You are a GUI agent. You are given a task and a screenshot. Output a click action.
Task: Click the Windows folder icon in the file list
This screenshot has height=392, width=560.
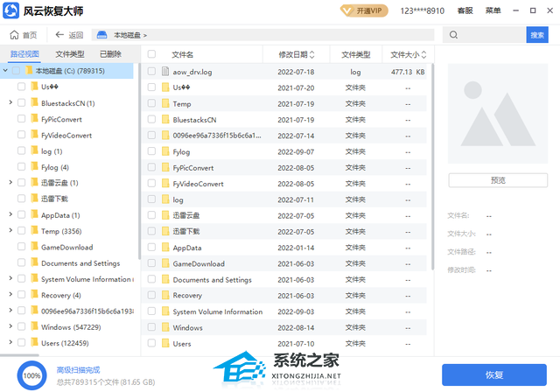[165, 327]
